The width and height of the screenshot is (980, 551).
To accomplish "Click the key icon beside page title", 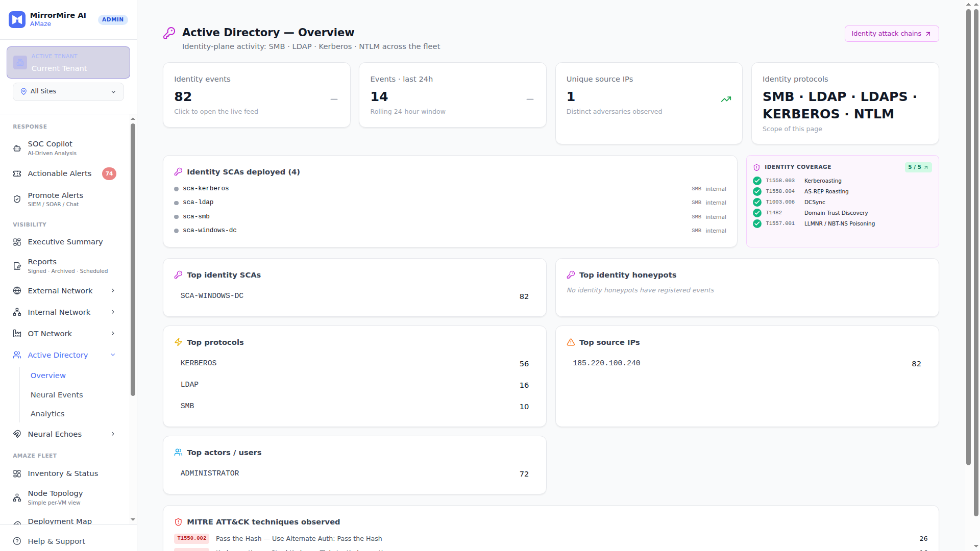I will tap(169, 33).
